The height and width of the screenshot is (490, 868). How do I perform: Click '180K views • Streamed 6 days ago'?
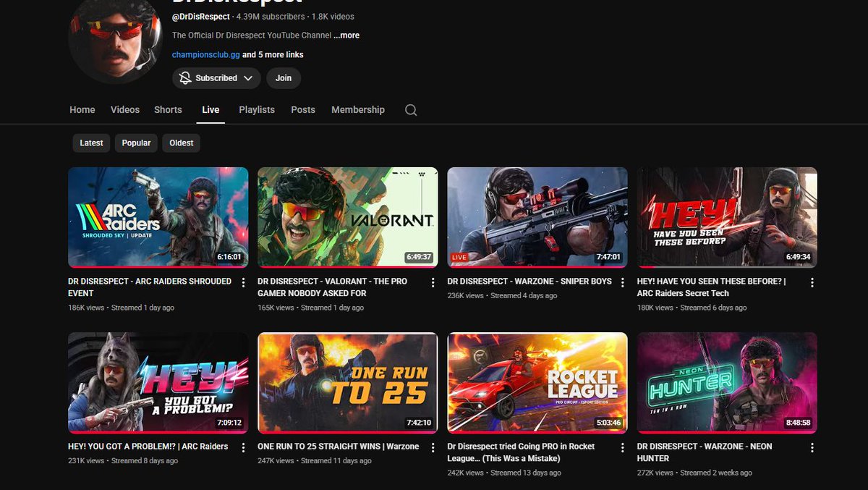(692, 308)
